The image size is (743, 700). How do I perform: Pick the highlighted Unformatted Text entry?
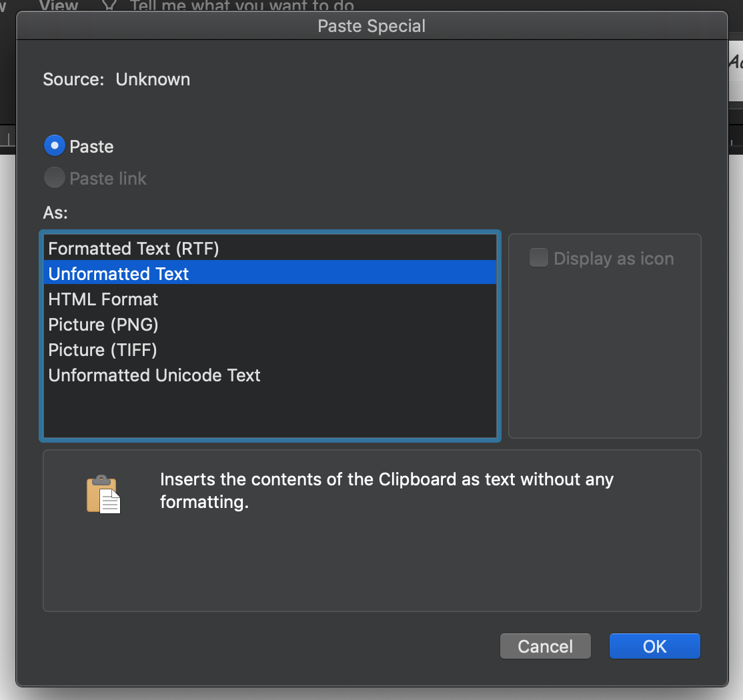(x=270, y=273)
